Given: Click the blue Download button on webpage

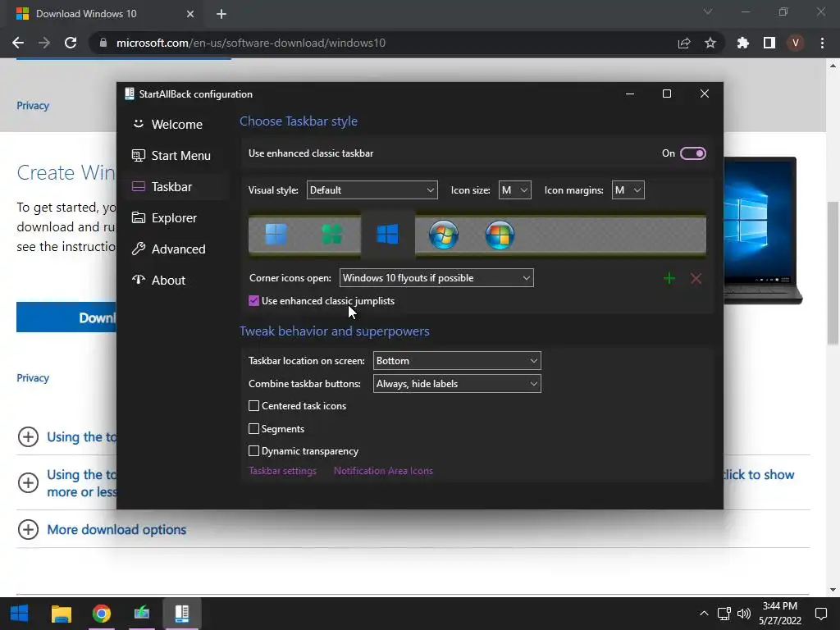Looking at the screenshot, I should click(x=66, y=317).
